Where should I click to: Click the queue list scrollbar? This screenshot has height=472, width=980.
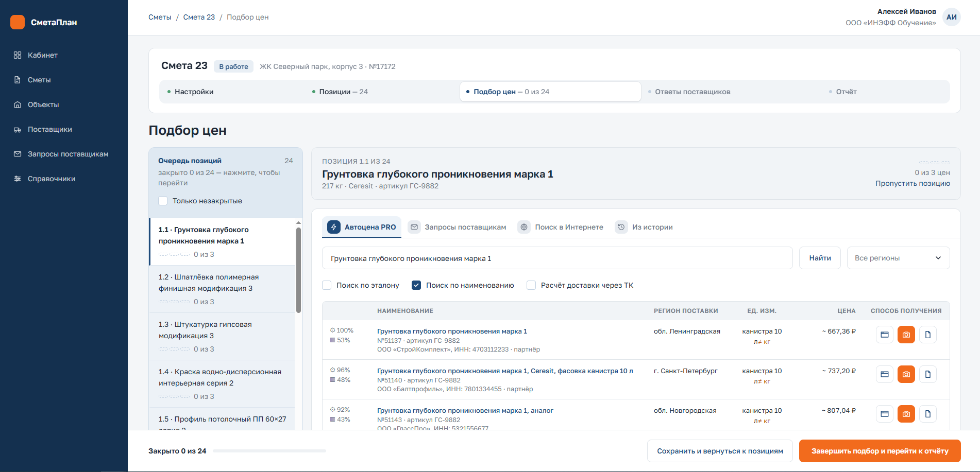click(x=298, y=270)
